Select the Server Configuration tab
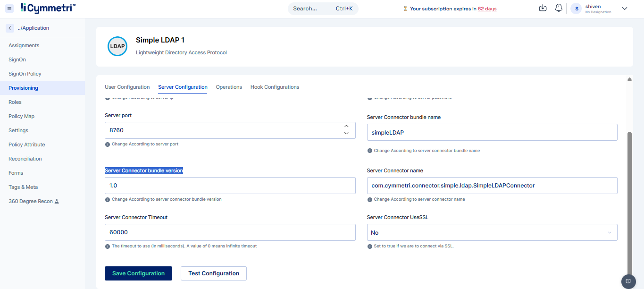The height and width of the screenshot is (289, 644). pos(183,87)
